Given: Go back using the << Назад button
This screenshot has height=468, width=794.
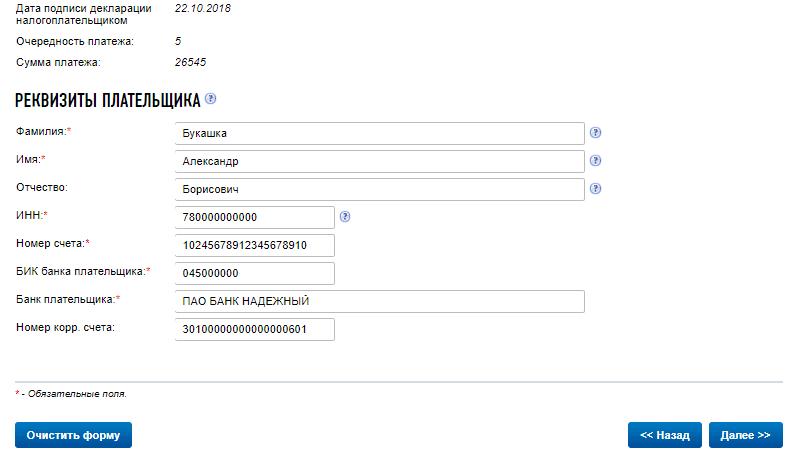Looking at the screenshot, I should 665,435.
